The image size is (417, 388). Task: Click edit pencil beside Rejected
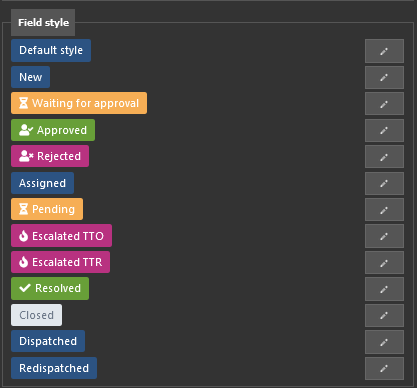(384, 157)
